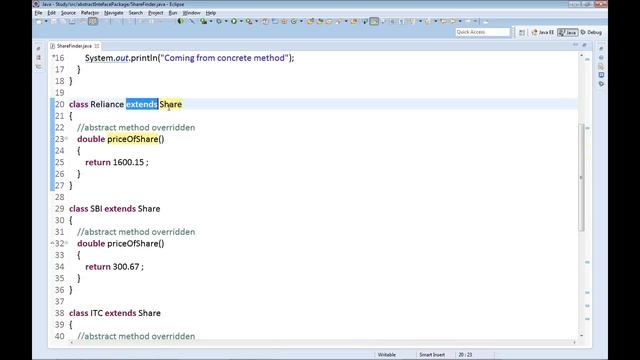The image size is (640, 360).
Task: Click the Run External Tools icon
Action: point(249,21)
